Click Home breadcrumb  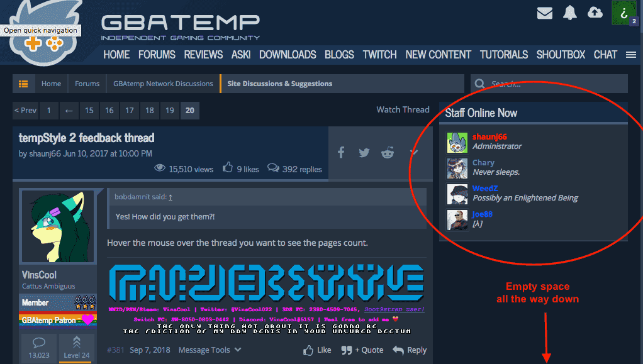(x=51, y=84)
